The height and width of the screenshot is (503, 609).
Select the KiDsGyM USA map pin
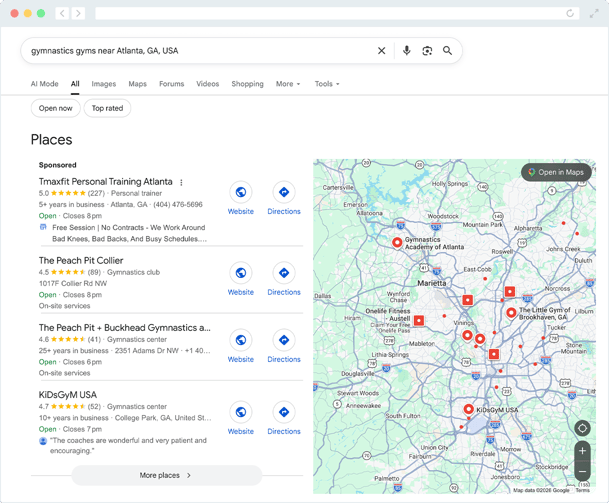point(468,409)
